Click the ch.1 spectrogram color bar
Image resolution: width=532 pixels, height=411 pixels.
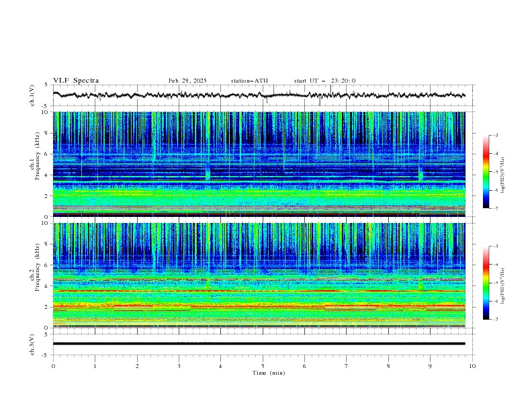486,172
